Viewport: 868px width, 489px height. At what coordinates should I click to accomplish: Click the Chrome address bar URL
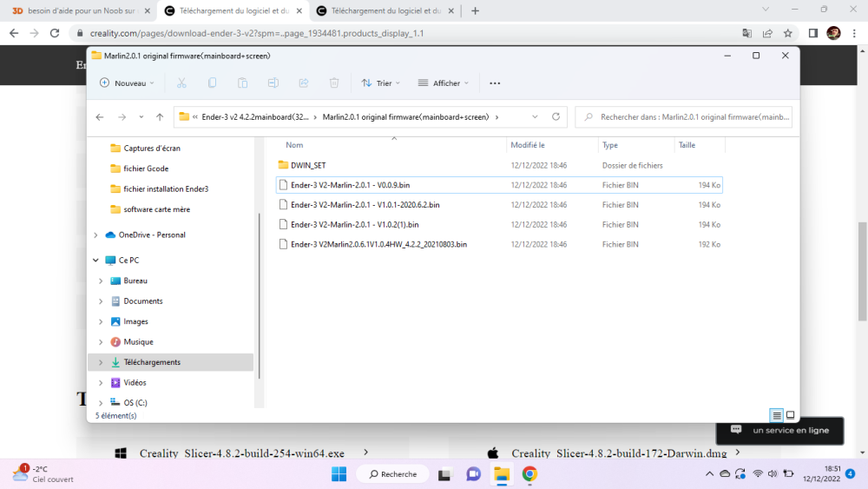(x=257, y=33)
